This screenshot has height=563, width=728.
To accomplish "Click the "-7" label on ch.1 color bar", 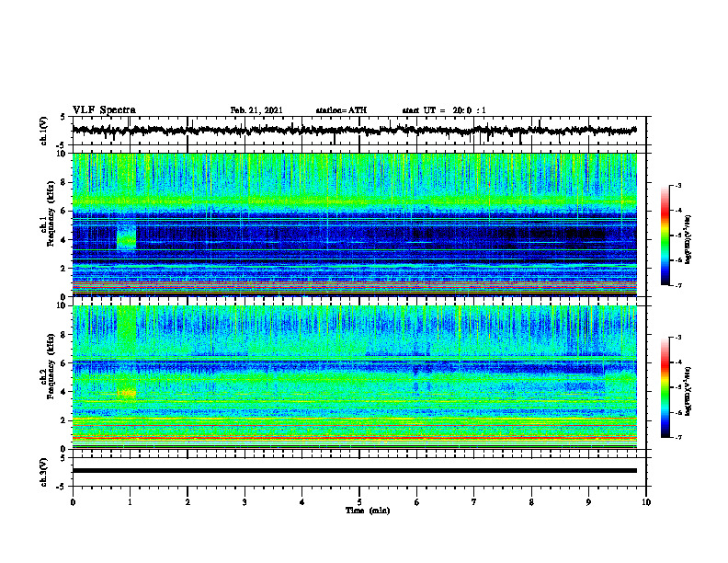I will (x=677, y=285).
